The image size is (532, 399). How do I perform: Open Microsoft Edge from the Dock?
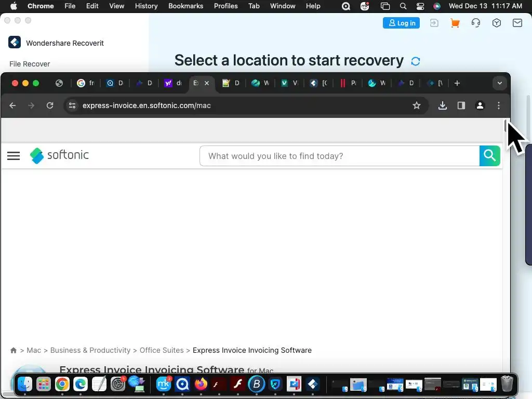pyautogui.click(x=81, y=384)
